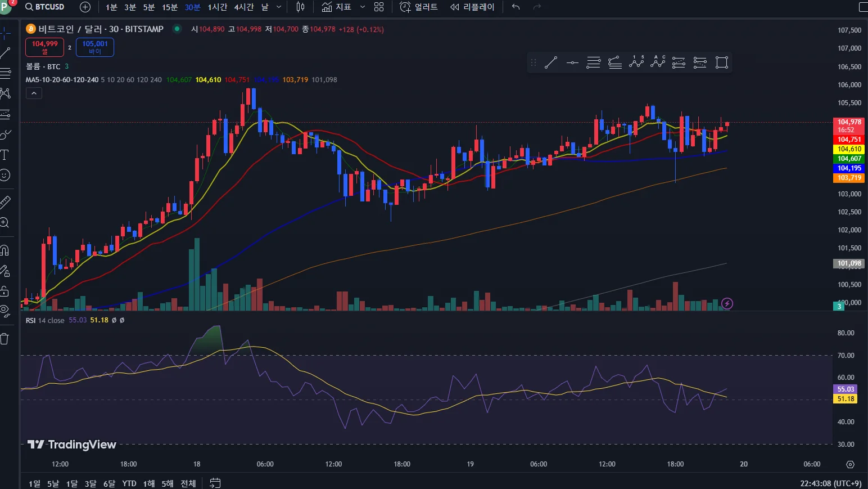This screenshot has height=489, width=868.
Task: Select the trend line tool in left sidebar
Action: 5,53
